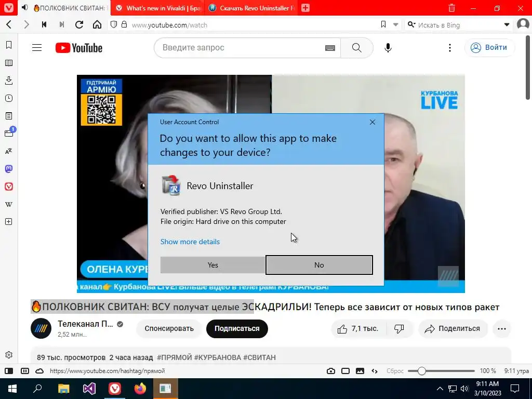The width and height of the screenshot is (532, 399).
Task: Toggle tab tiling in status bar
Action: [25, 371]
